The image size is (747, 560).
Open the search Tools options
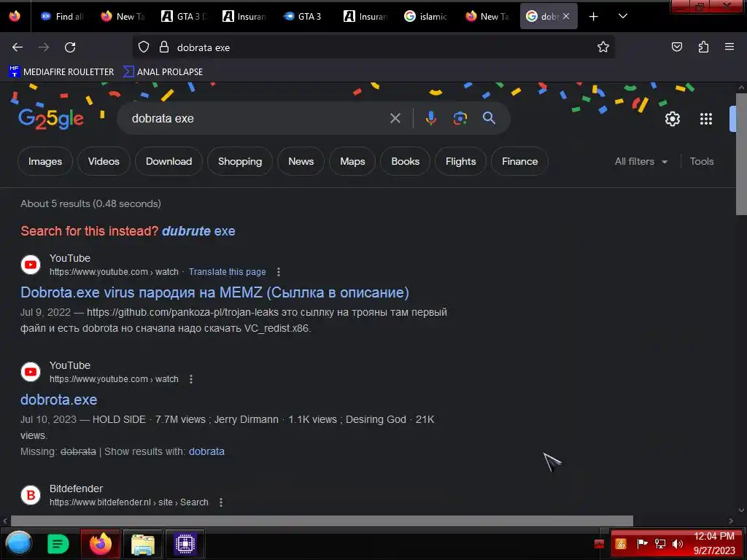[x=702, y=161]
